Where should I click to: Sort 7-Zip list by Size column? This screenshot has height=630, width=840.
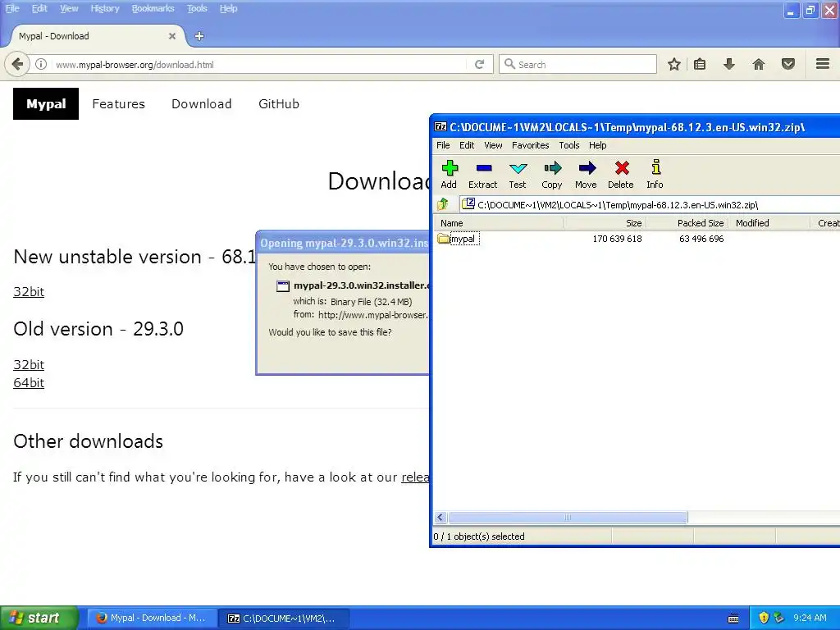(x=605, y=223)
